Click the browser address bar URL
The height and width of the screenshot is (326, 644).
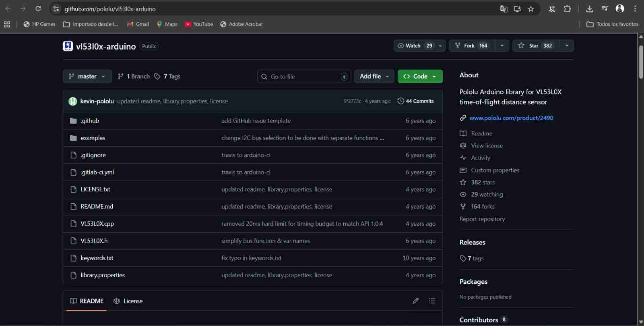(110, 8)
